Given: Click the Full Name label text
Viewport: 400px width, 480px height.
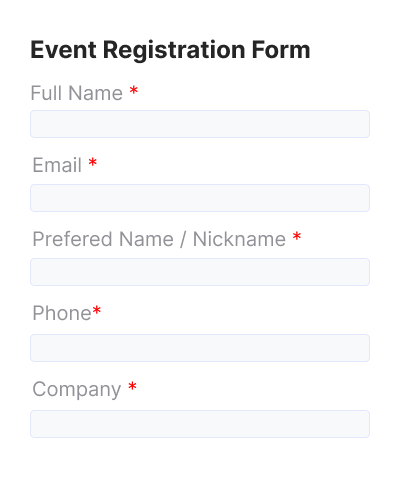Looking at the screenshot, I should (x=77, y=93).
